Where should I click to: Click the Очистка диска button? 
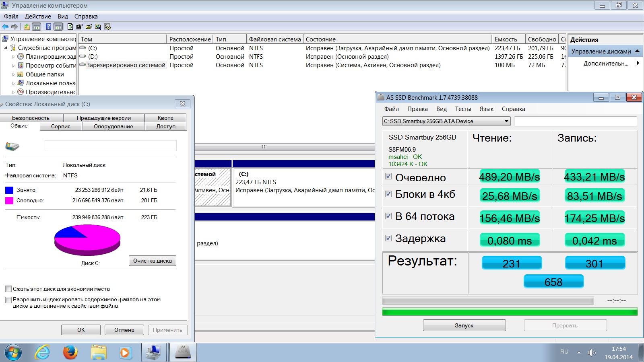[152, 261]
